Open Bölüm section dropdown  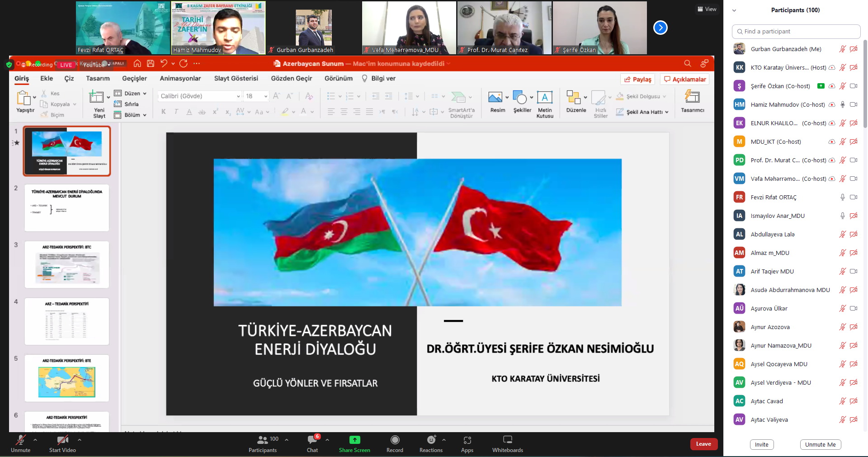pos(130,115)
